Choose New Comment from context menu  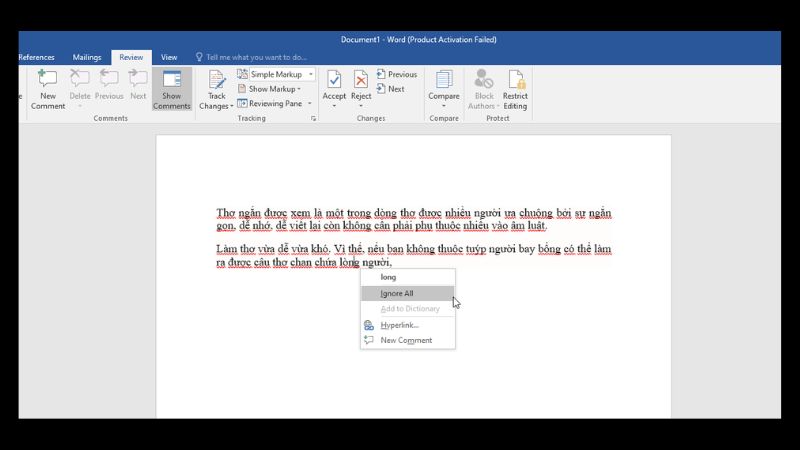coord(407,340)
